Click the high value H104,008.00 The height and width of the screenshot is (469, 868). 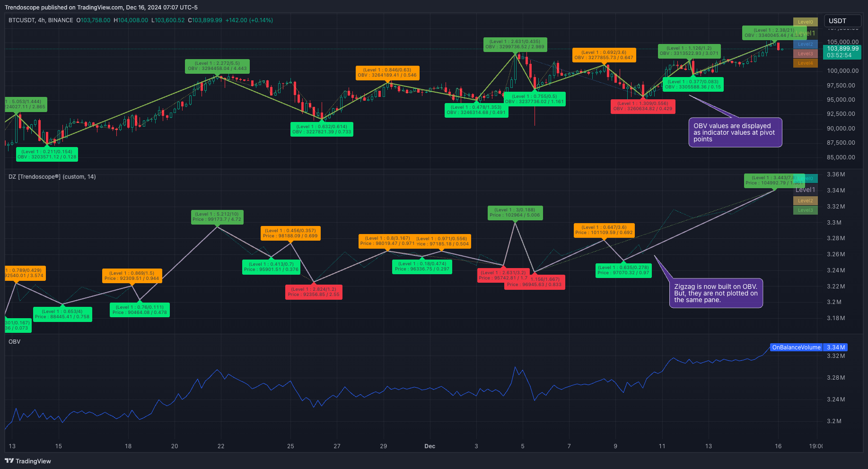pos(131,20)
